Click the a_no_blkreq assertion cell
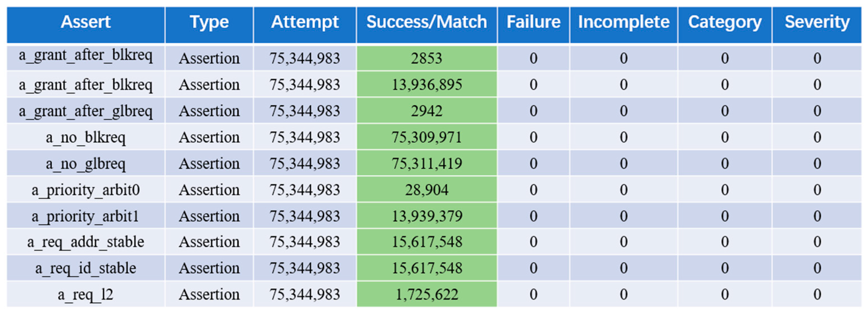 [x=86, y=137]
